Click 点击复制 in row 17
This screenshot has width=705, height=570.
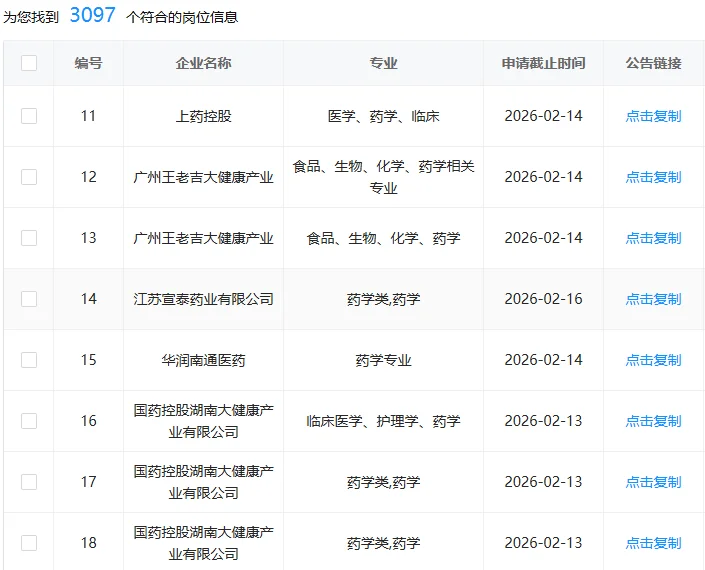coord(653,482)
